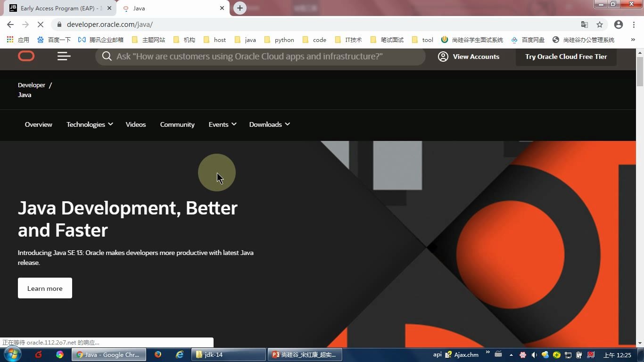Screen dimensions: 644x362
Task: Open host bookmarks folder
Action: click(215, 40)
